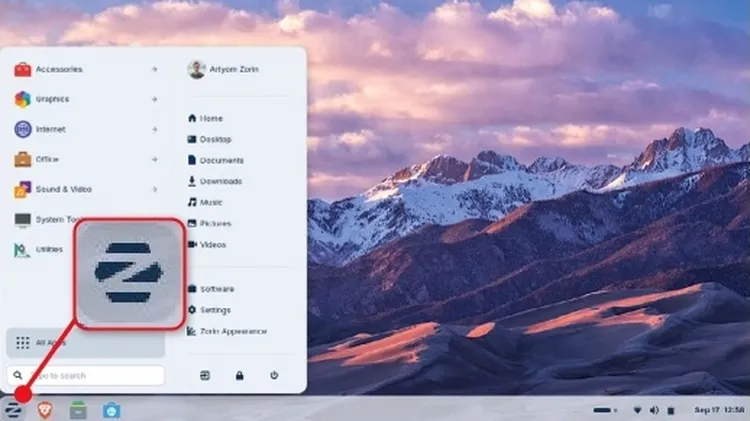The height and width of the screenshot is (421, 750).
Task: Click the log out icon in menu
Action: point(205,376)
